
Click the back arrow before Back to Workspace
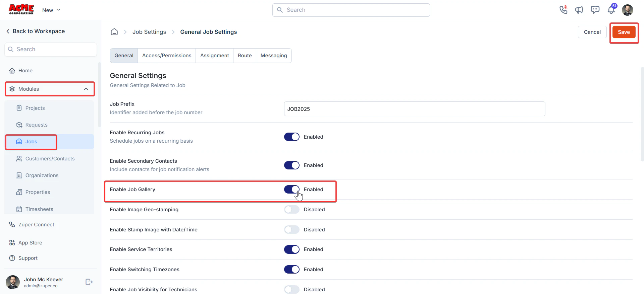[x=8, y=31]
